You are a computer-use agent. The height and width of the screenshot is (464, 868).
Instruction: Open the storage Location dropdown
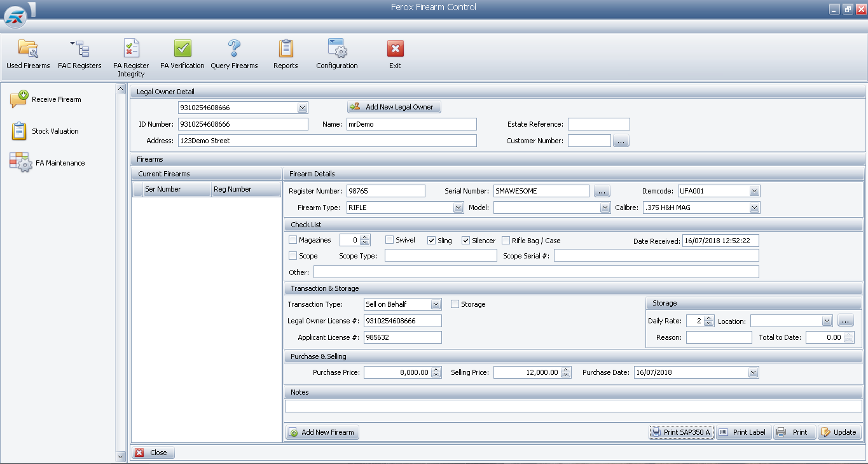(827, 321)
